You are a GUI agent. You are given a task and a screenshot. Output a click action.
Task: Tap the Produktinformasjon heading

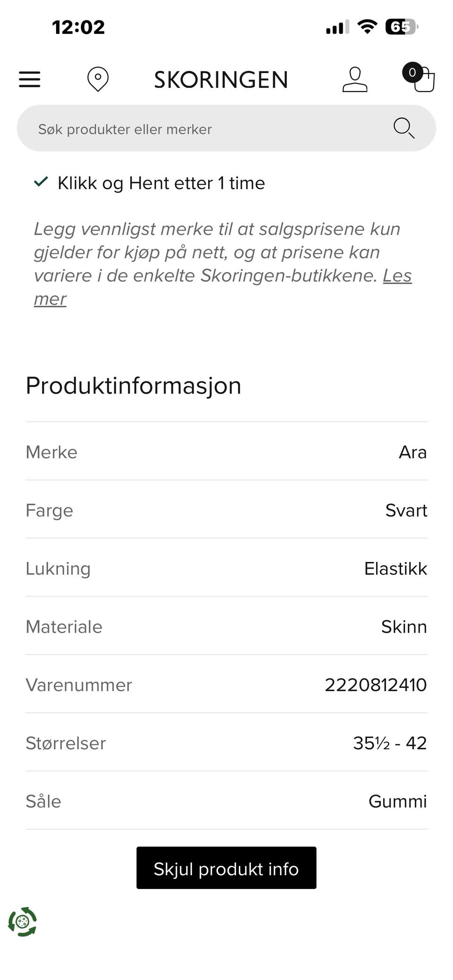[x=134, y=385]
